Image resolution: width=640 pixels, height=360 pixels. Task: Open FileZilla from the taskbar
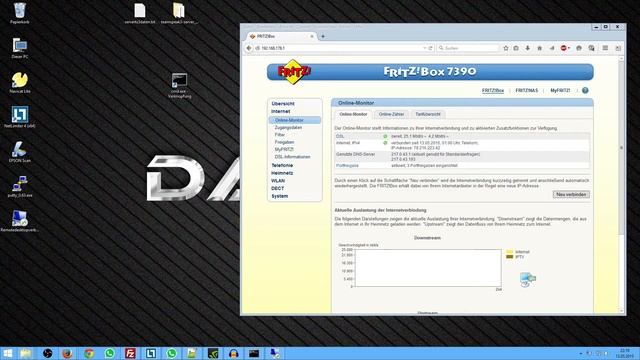pyautogui.click(x=130, y=353)
